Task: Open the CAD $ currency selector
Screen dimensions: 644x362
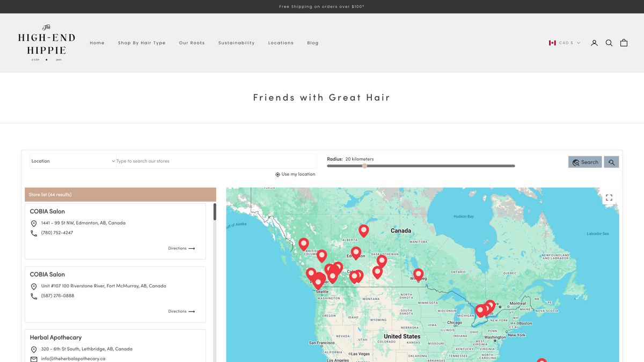Action: click(565, 43)
